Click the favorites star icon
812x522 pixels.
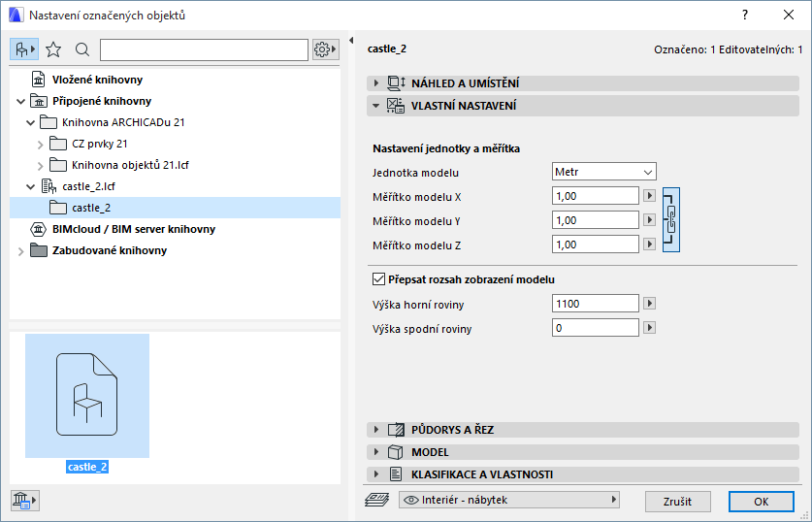[53, 49]
